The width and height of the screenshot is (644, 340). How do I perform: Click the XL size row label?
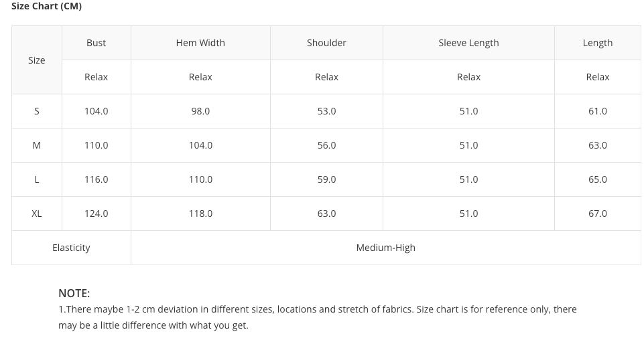(x=37, y=214)
